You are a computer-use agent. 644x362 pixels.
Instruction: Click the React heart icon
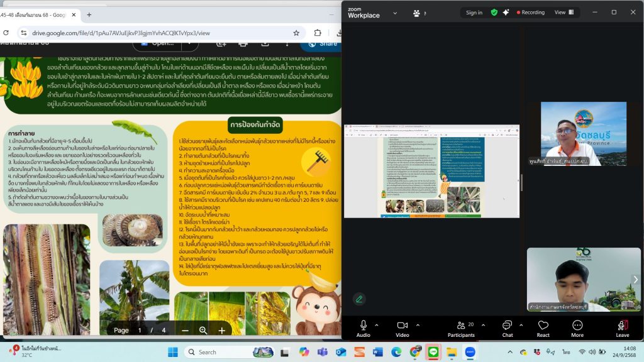[x=543, y=327]
